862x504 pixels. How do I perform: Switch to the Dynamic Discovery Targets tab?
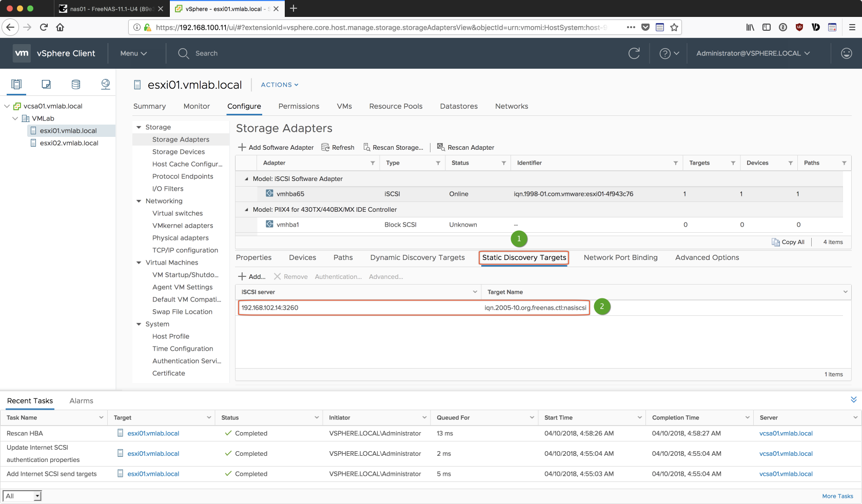point(417,257)
